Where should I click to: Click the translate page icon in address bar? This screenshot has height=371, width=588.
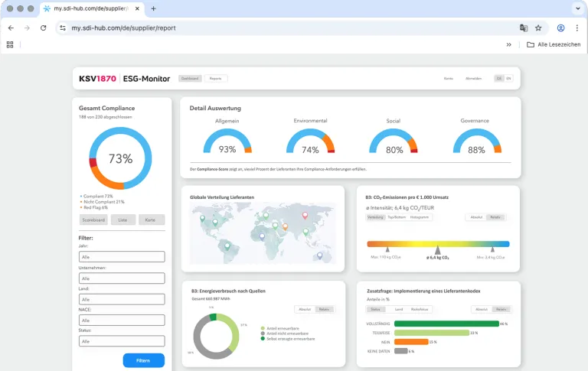pyautogui.click(x=524, y=28)
